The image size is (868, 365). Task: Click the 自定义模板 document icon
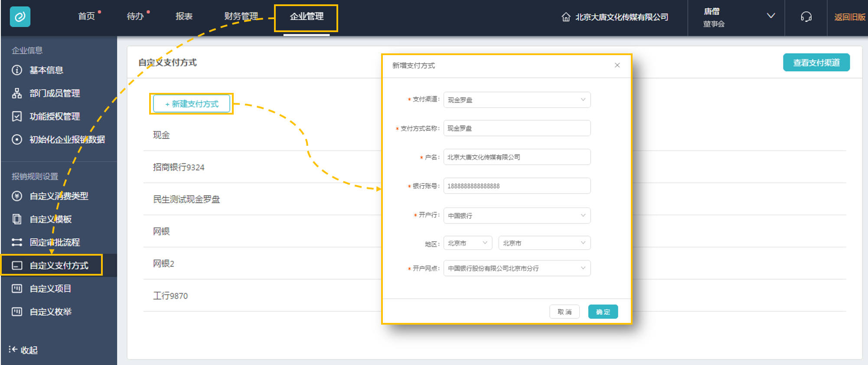pyautogui.click(x=17, y=219)
